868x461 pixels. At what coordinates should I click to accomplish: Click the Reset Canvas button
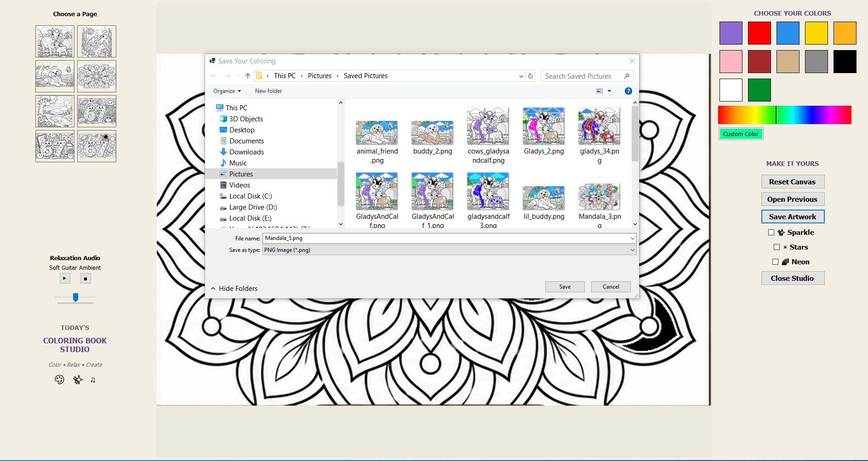(793, 182)
